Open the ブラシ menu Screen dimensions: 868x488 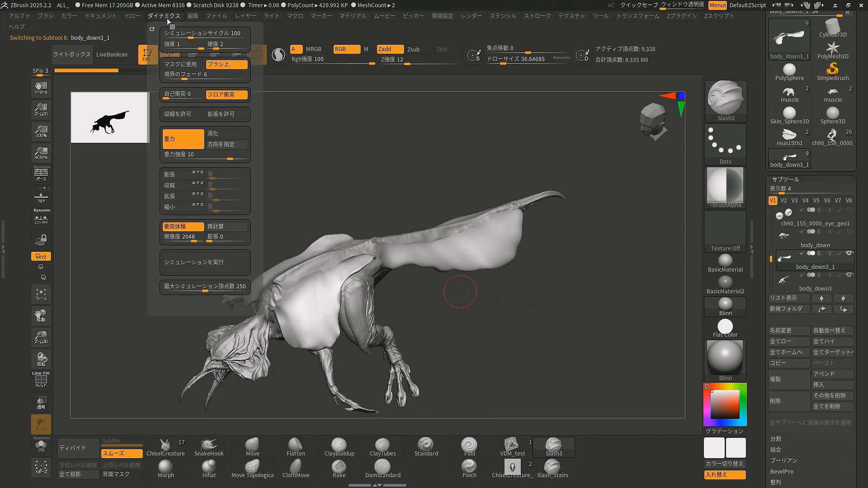point(45,16)
